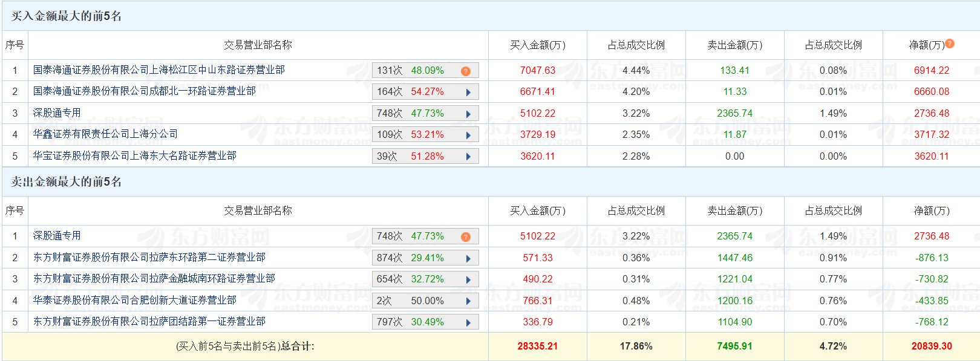This screenshot has height=361, width=980.
Task: Click orange icon in sell table's 深股通专用 row
Action: (x=465, y=236)
